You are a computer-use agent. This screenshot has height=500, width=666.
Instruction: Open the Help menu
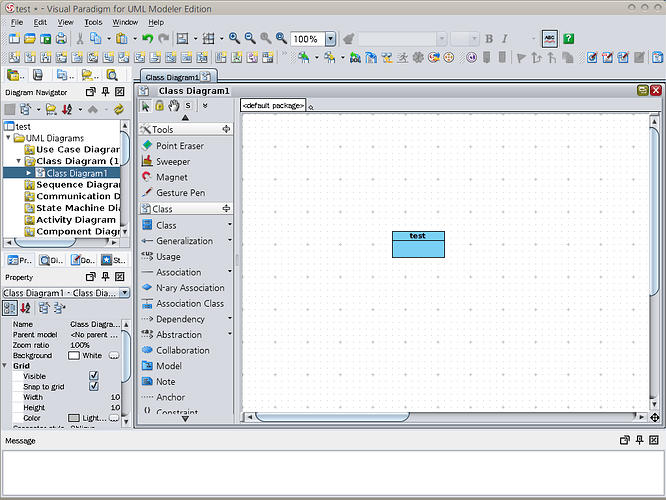[x=156, y=22]
